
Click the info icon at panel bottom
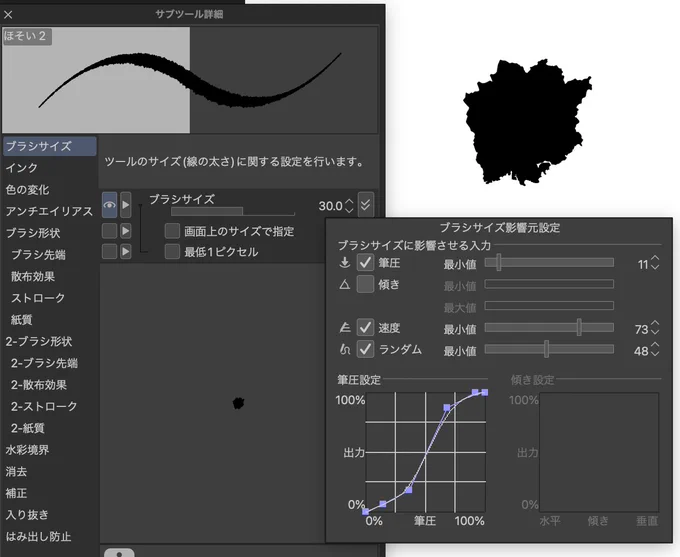(x=119, y=552)
